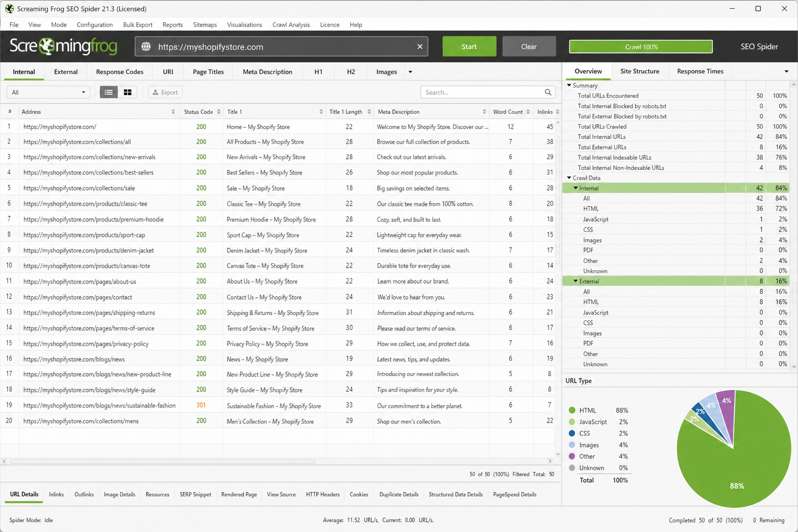Screen dimensions: 798x532
Task: Switch to the Page Titles tab
Action: [208, 72]
